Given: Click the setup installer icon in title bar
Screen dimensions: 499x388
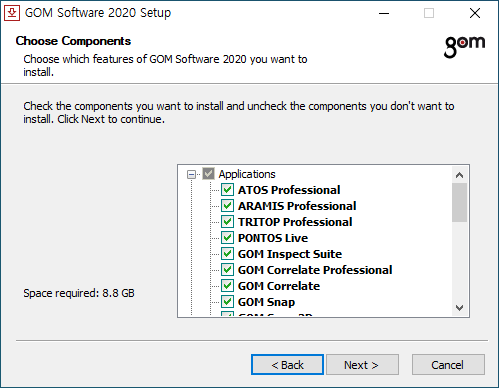Looking at the screenshot, I should point(12,13).
